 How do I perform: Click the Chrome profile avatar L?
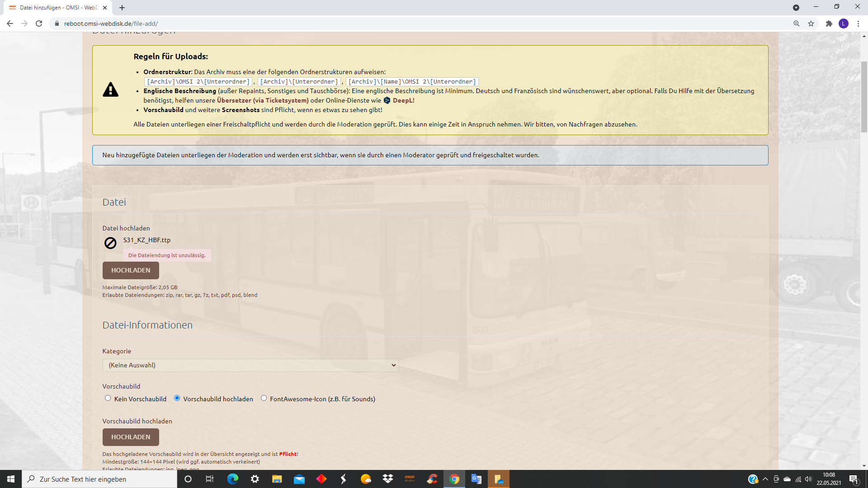coord(843,23)
